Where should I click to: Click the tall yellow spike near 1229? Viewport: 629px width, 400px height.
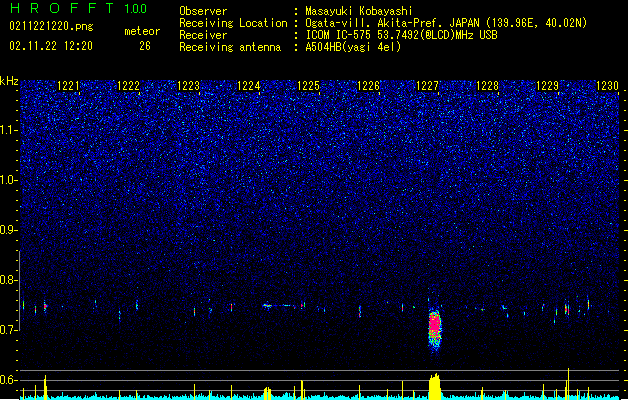(x=568, y=384)
